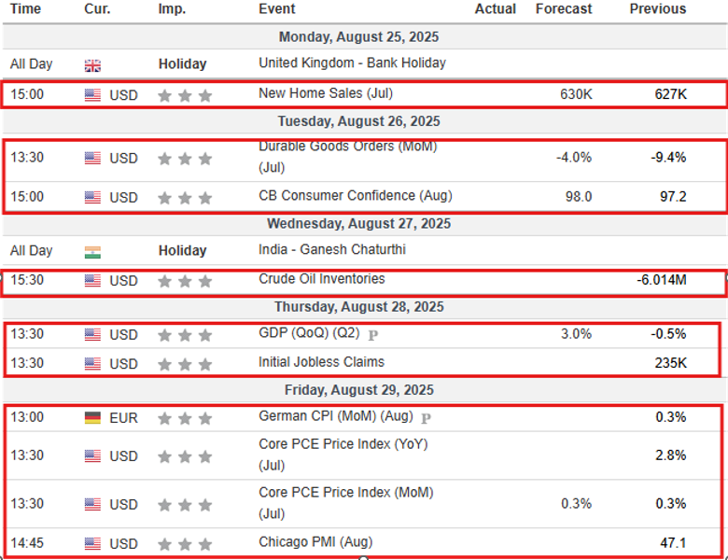The height and width of the screenshot is (560, 728).
Task: Select the Thursday, August 28, 2025 date row
Action: click(364, 307)
